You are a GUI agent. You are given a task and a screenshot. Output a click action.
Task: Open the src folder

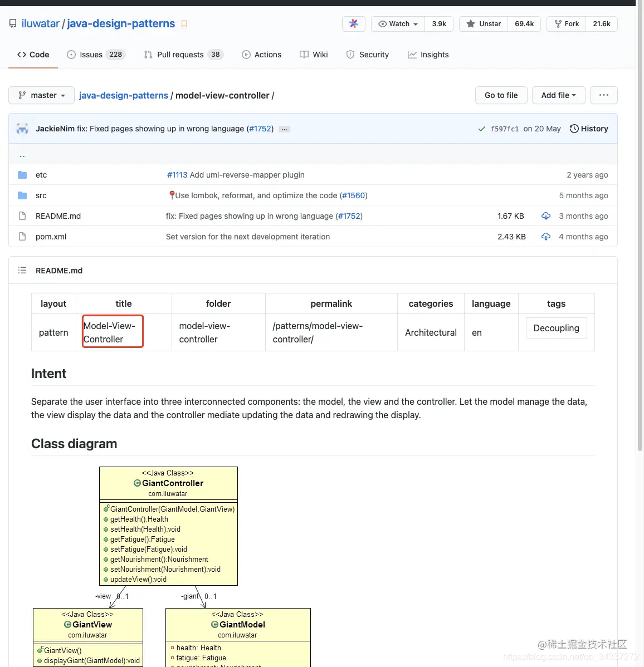(x=41, y=195)
